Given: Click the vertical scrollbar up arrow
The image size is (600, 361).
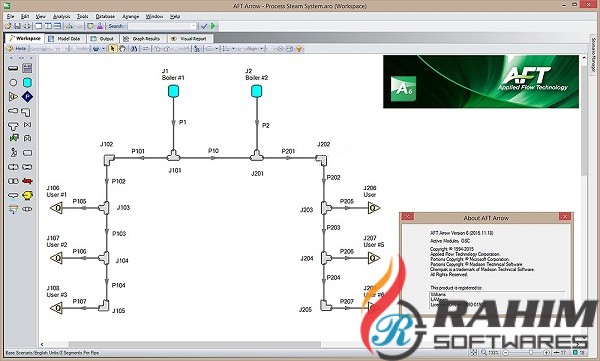Looking at the screenshot, I should pyautogui.click(x=584, y=58).
